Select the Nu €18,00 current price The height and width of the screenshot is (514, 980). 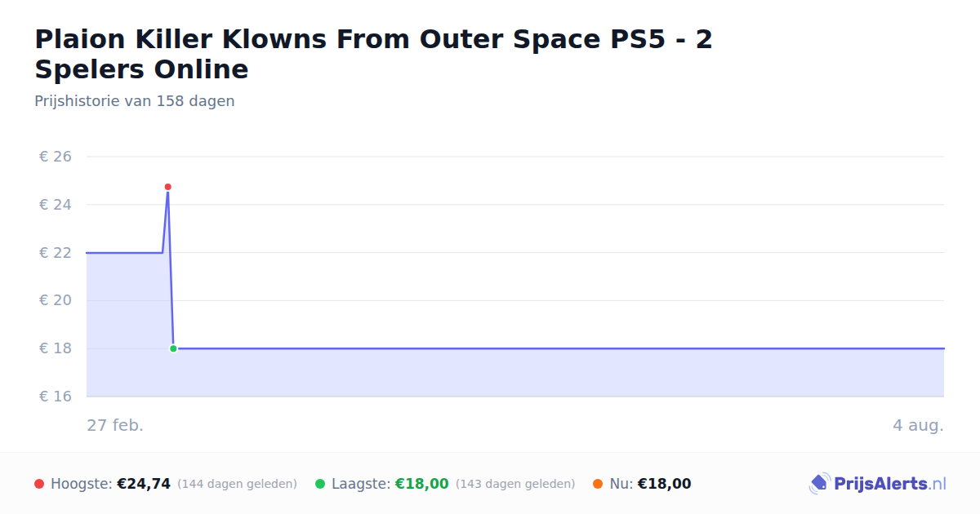pos(664,484)
